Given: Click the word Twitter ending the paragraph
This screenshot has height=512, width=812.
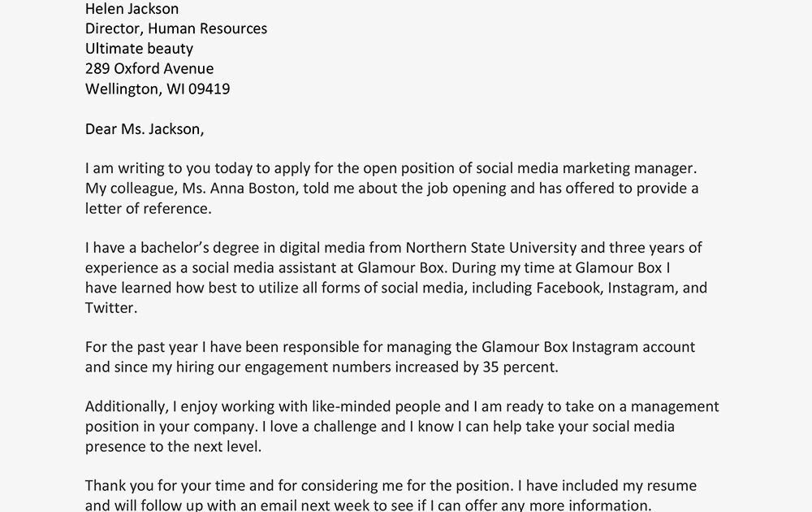Looking at the screenshot, I should click(x=110, y=308).
